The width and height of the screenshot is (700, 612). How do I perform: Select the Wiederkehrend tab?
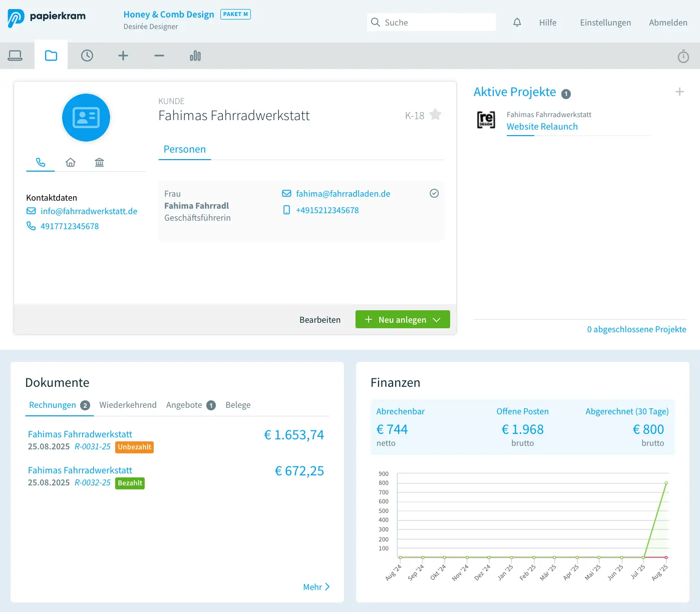click(128, 405)
